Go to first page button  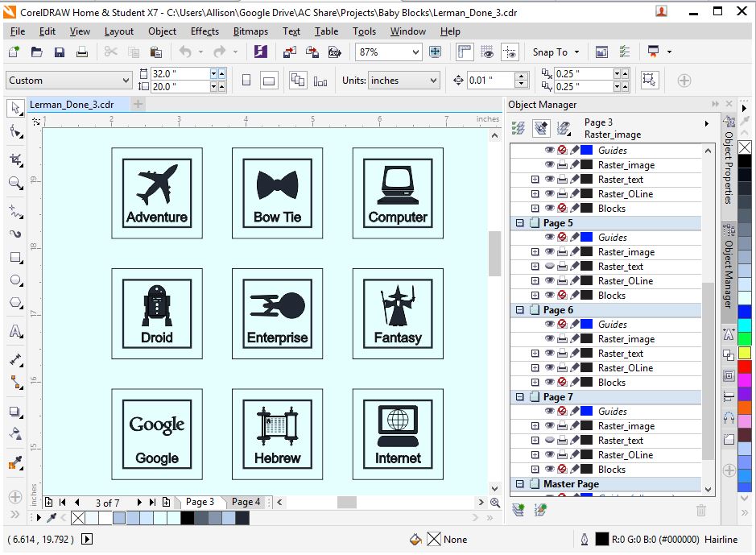pyautogui.click(x=62, y=503)
